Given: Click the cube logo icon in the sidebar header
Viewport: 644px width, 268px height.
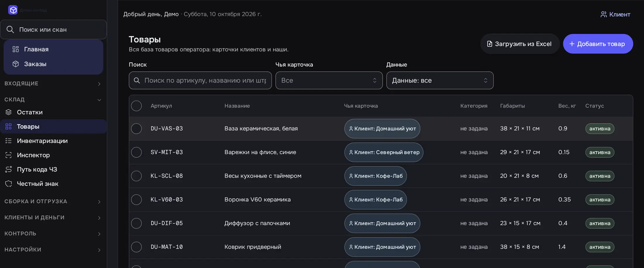Looking at the screenshot, I should click(x=13, y=10).
